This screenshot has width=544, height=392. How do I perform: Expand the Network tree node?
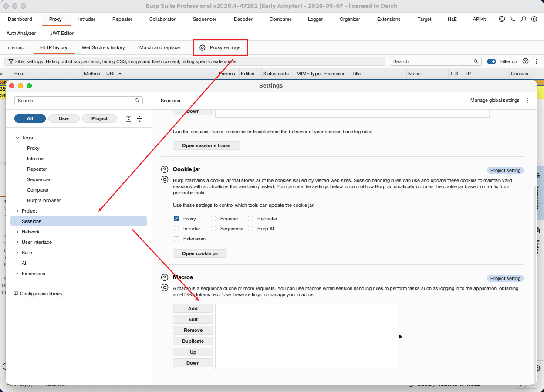tap(17, 232)
